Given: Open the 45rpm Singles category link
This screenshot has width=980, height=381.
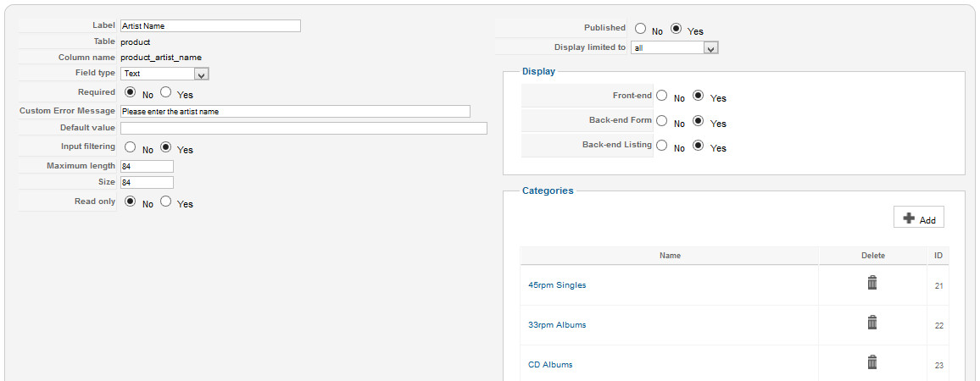Looking at the screenshot, I should [557, 285].
